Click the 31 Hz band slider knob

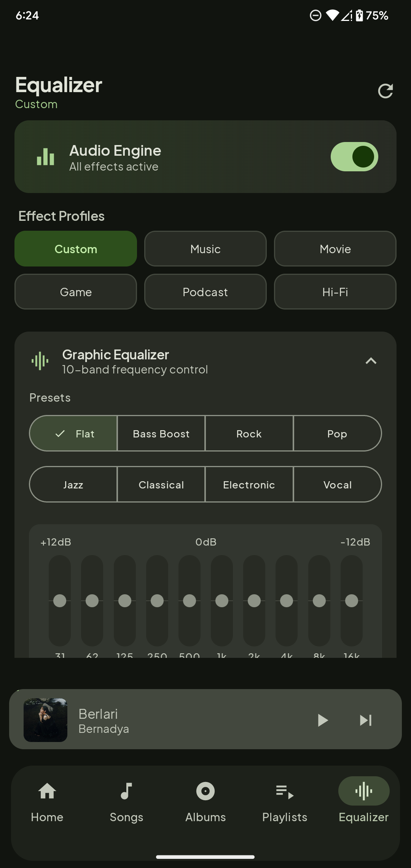60,601
